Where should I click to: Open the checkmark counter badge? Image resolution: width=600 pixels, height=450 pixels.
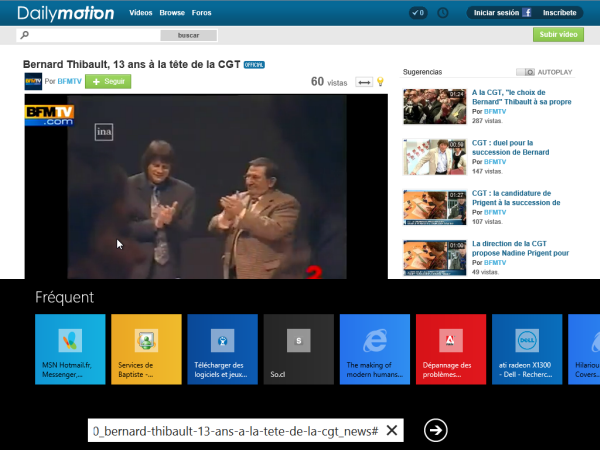tap(418, 13)
